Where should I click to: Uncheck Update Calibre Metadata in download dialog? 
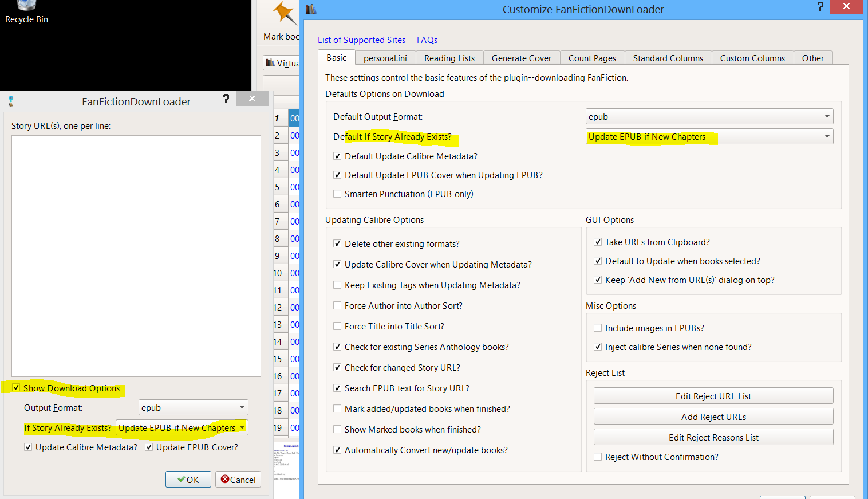[x=28, y=447]
